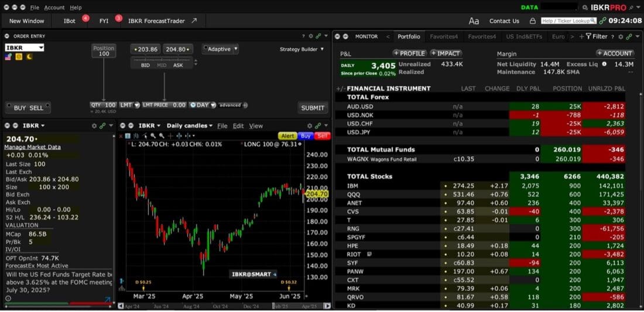Open the Adaptive dropdown arrow
644x312 pixels.
click(x=235, y=49)
